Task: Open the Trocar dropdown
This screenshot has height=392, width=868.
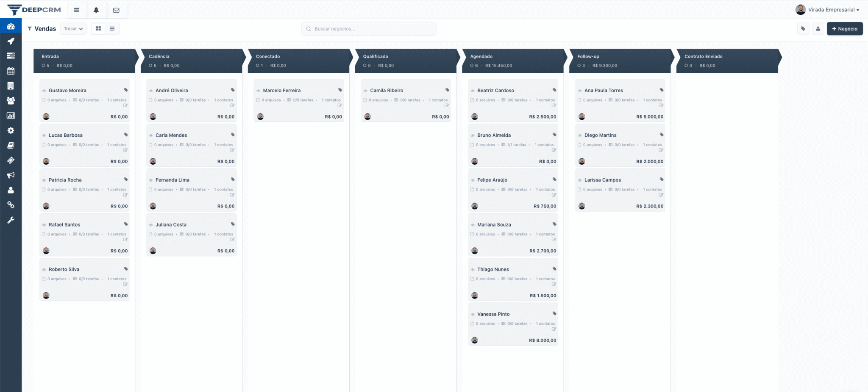Action: (73, 28)
